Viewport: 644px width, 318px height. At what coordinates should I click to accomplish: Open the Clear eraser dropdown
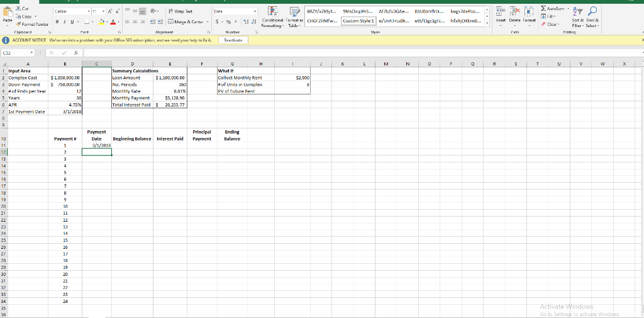pos(548,24)
